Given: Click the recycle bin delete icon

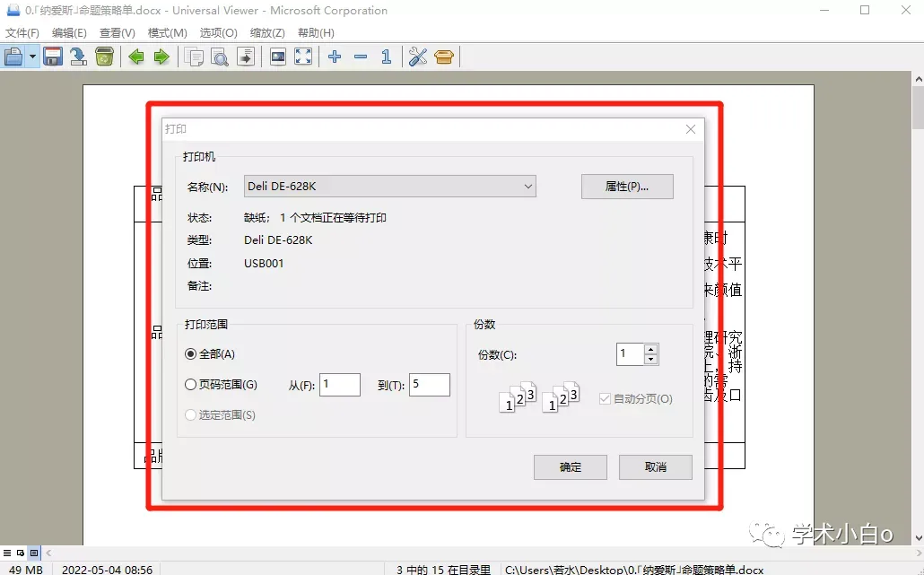Looking at the screenshot, I should 104,57.
